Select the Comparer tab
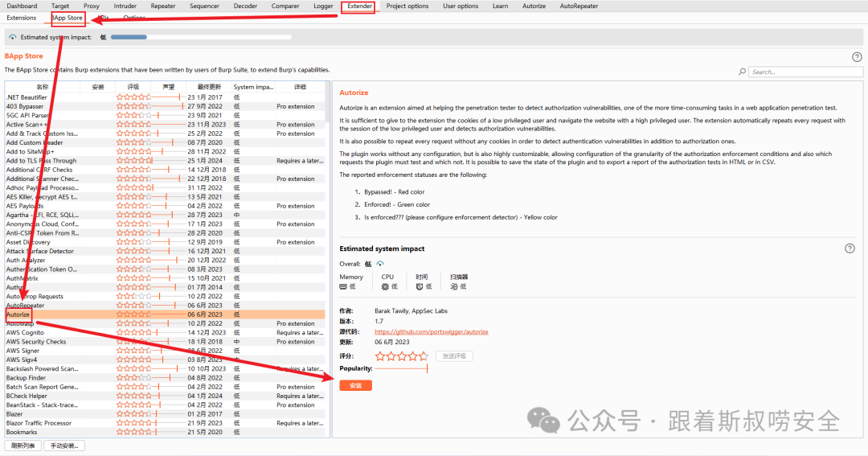 coord(285,6)
